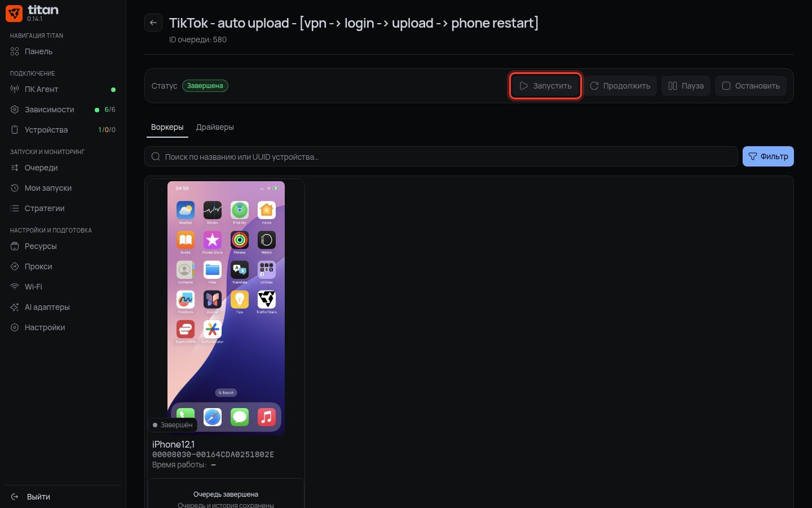The width and height of the screenshot is (812, 508).
Task: Navigate to Устройства page
Action: tap(63, 130)
